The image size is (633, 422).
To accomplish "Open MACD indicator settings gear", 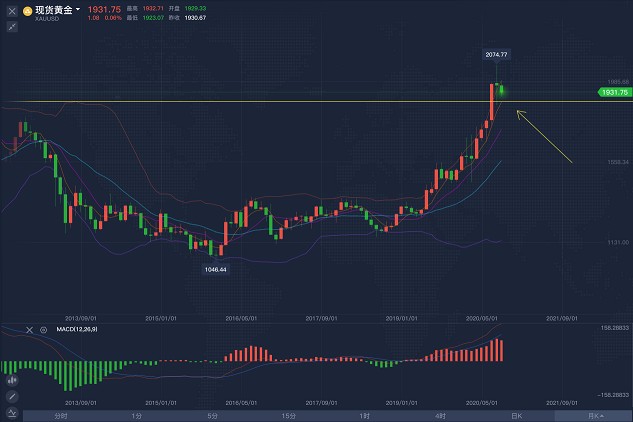I will click(44, 330).
